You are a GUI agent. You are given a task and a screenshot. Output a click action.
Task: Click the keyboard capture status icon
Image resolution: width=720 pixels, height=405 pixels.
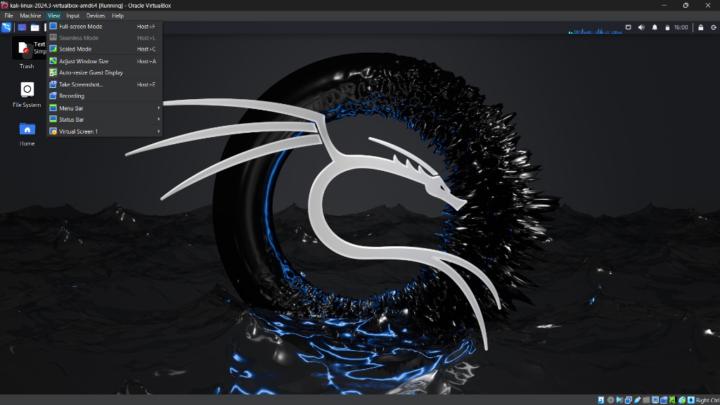tap(691, 400)
